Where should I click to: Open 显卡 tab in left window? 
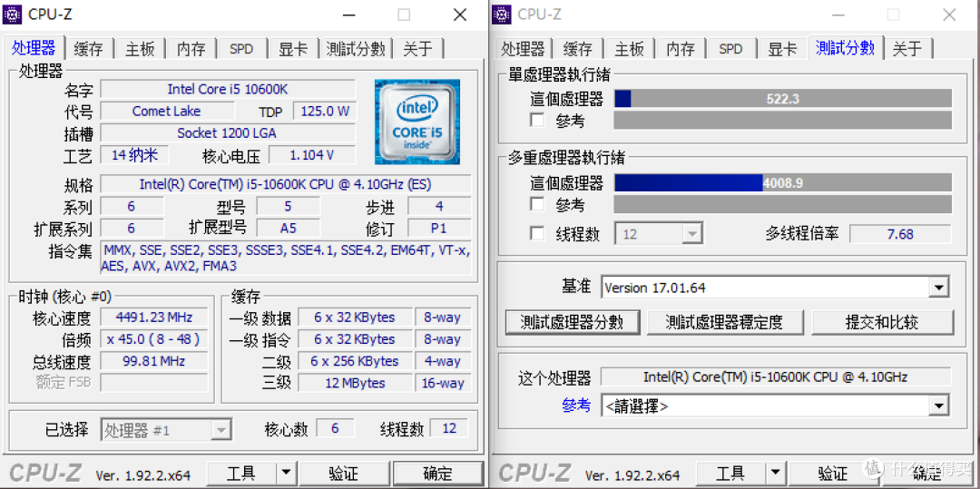pyautogui.click(x=293, y=49)
